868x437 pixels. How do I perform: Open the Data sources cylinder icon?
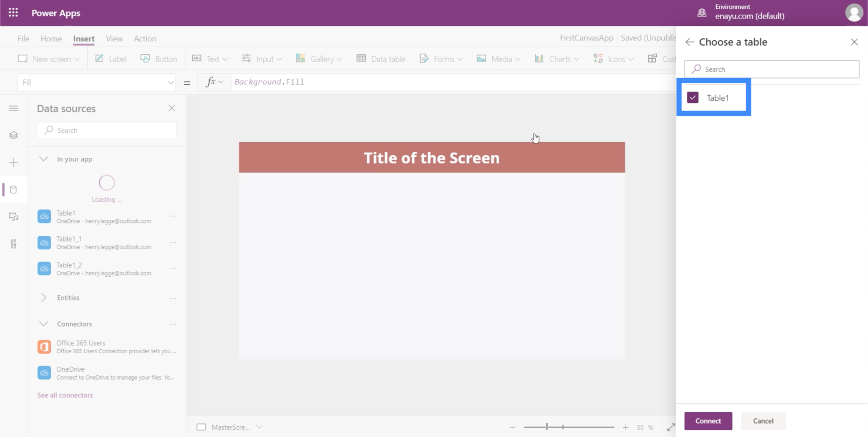tap(14, 190)
